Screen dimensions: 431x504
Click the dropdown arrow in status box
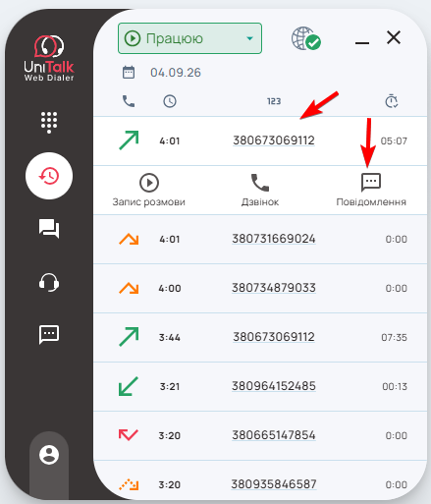pyautogui.click(x=249, y=38)
